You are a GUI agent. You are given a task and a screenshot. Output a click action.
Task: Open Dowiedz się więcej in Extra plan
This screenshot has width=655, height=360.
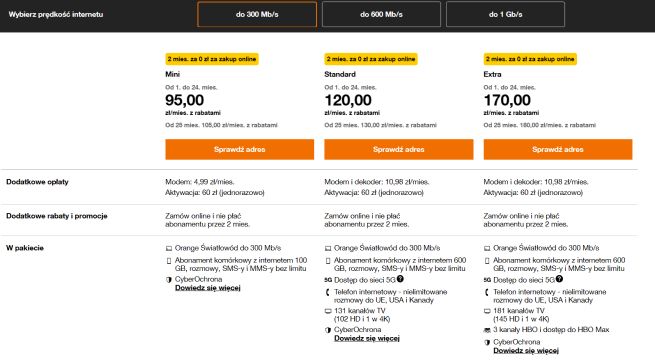coord(526,350)
